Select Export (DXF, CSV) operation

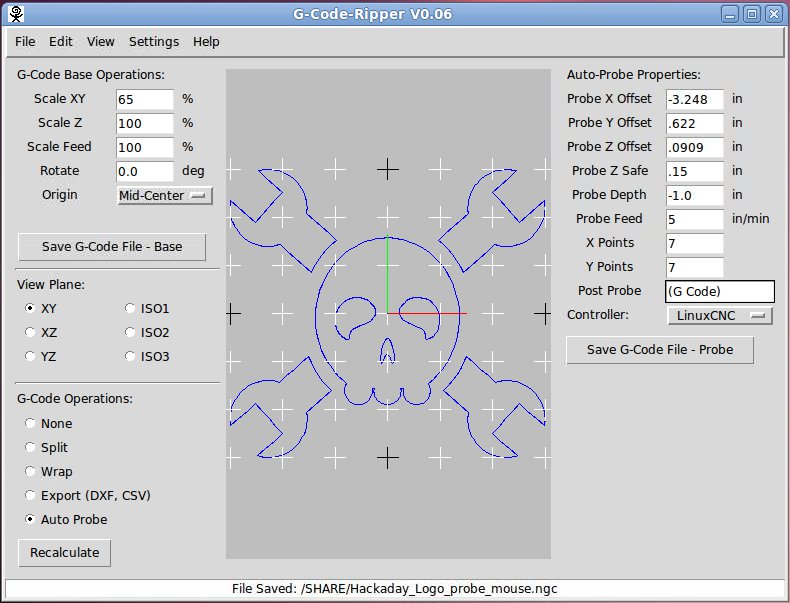click(30, 496)
